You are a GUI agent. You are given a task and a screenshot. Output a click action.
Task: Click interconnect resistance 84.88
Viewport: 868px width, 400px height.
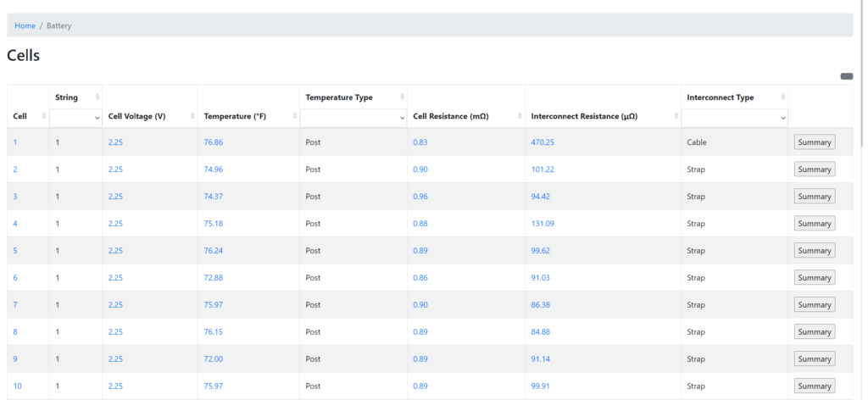click(x=540, y=332)
